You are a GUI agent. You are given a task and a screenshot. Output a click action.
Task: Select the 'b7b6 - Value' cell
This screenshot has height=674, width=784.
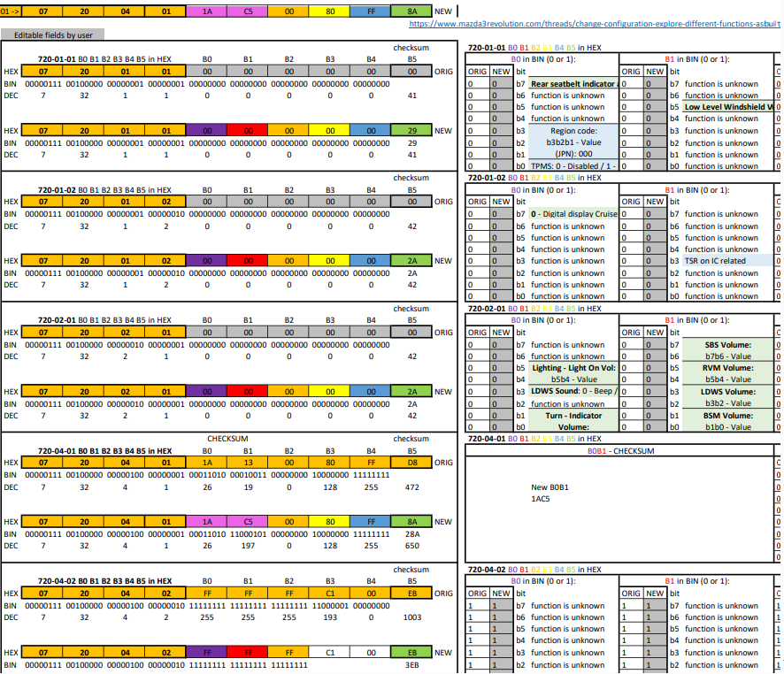coord(728,356)
